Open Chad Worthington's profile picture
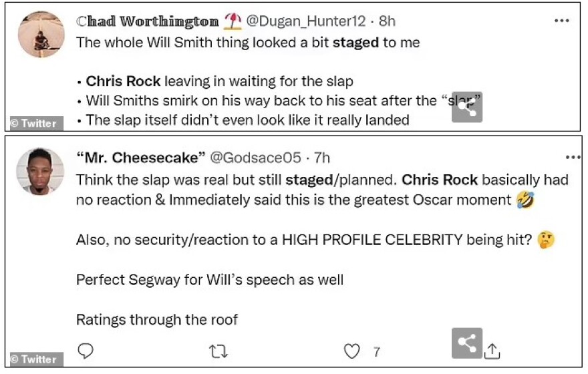Viewport: 588px width, 374px height. pos(40,35)
